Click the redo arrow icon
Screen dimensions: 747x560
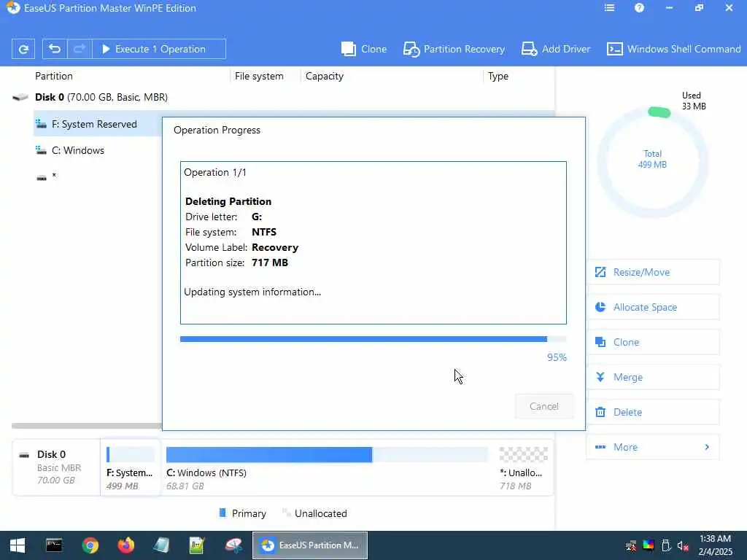tap(79, 49)
